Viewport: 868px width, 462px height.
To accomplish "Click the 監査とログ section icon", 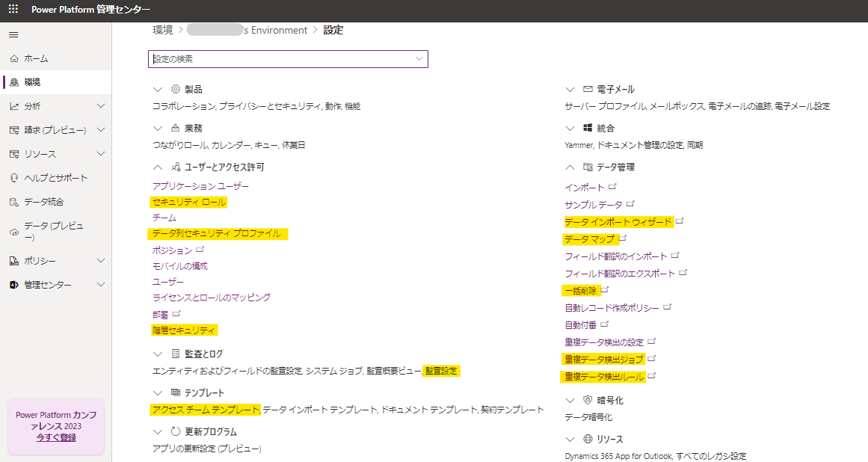I will pyautogui.click(x=176, y=354).
